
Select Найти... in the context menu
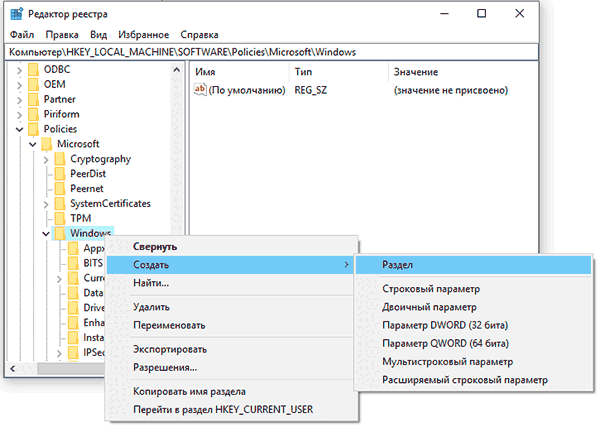232,283
